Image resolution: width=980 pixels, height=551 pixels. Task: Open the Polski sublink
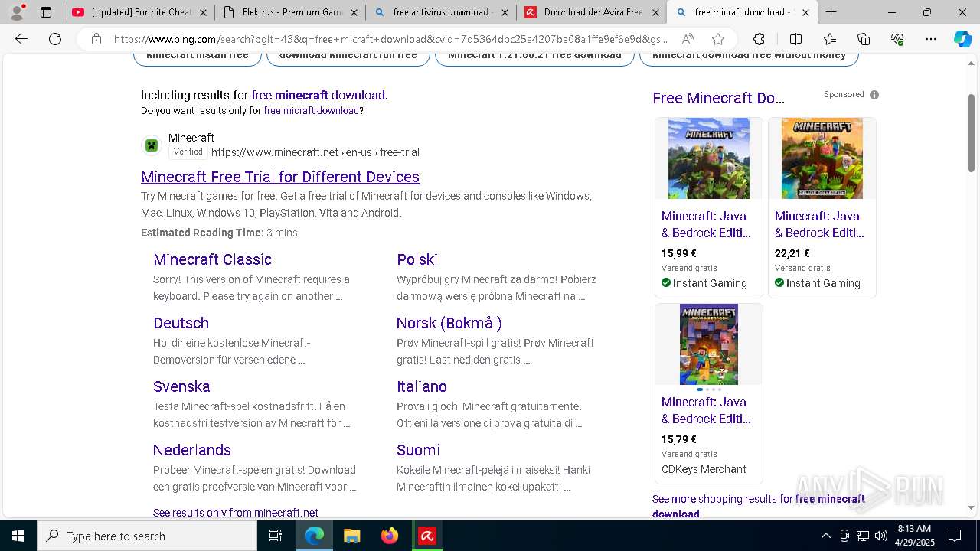(x=417, y=259)
